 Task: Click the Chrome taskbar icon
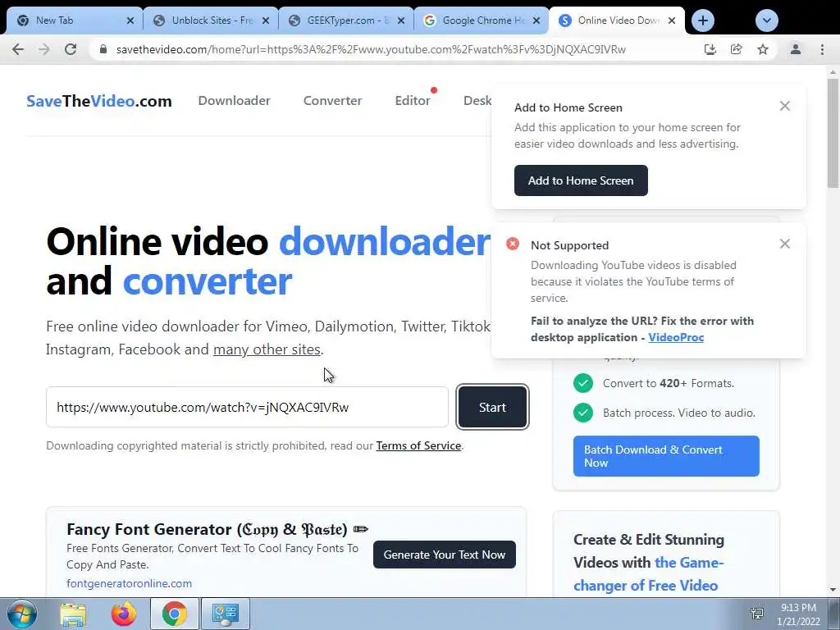[x=175, y=614]
